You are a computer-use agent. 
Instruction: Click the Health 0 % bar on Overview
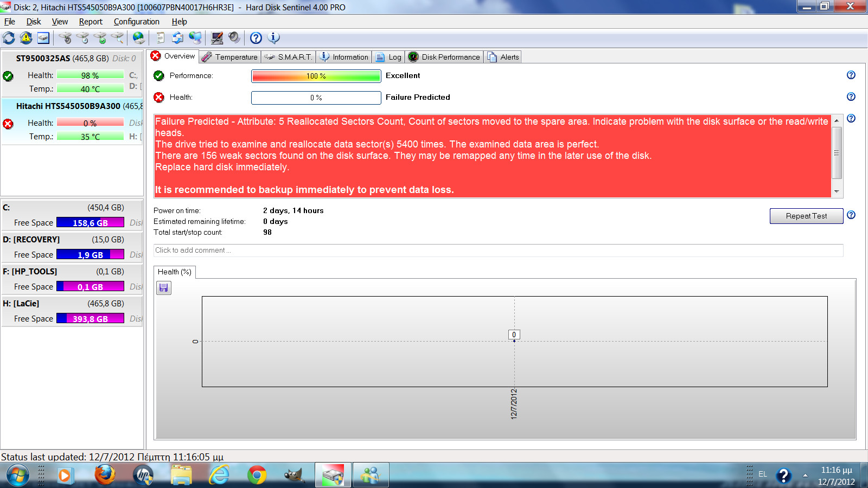pyautogui.click(x=316, y=98)
